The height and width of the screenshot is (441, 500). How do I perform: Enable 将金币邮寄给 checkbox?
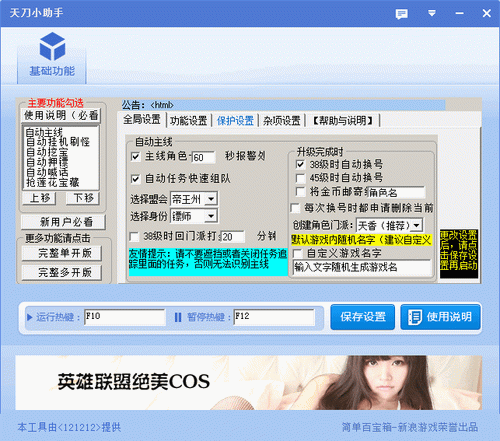click(x=300, y=192)
